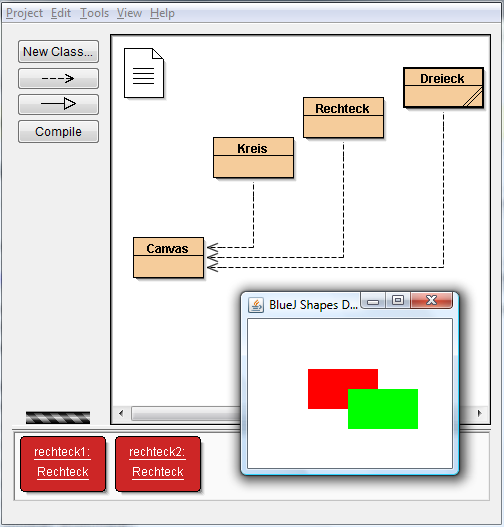Open the Project menu
The height and width of the screenshot is (527, 504).
24,13
